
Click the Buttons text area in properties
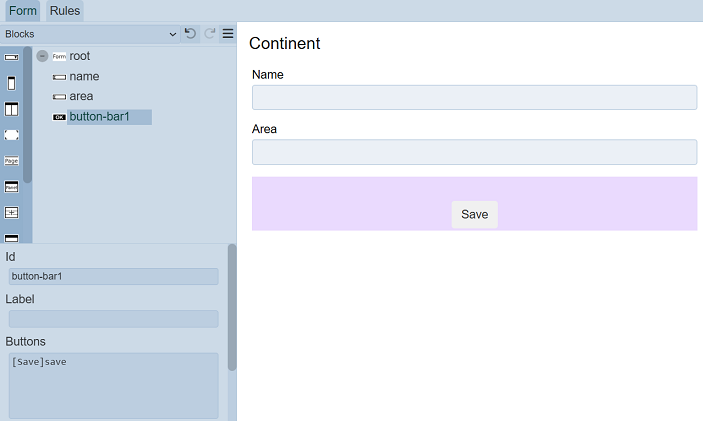113,385
